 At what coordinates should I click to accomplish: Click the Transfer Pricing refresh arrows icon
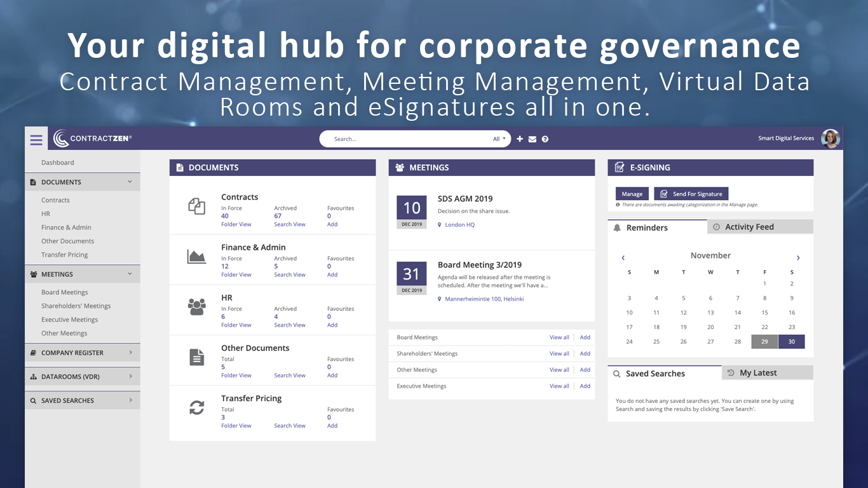click(x=197, y=408)
